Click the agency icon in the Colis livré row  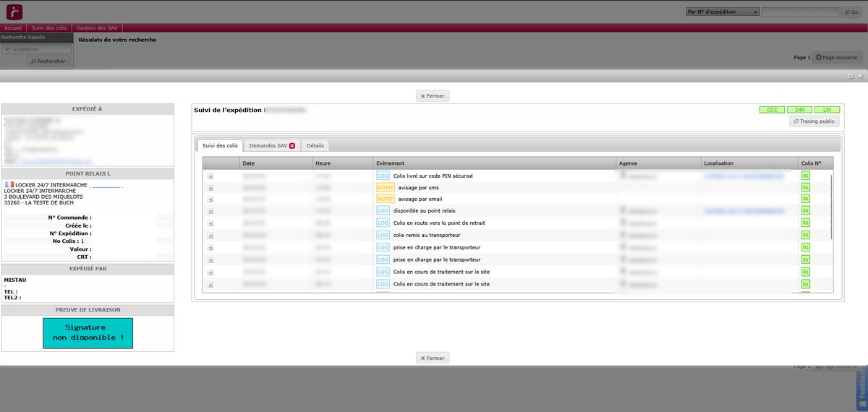623,175
